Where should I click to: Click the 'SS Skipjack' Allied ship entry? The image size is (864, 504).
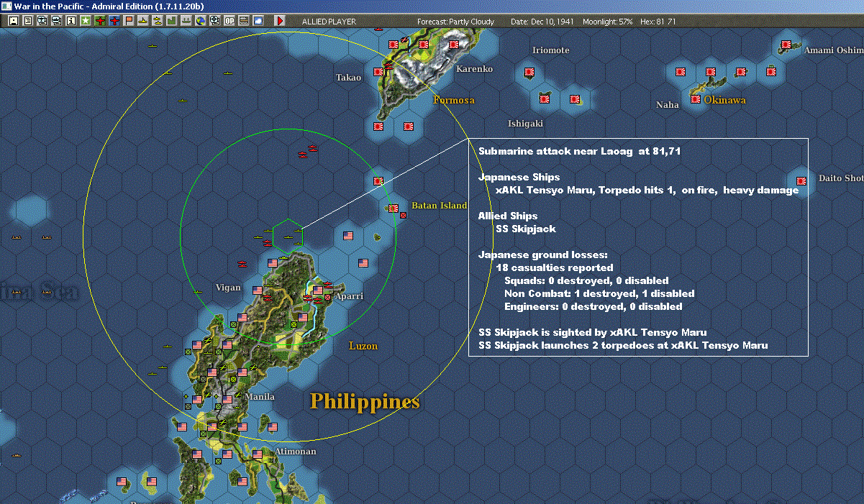526,229
